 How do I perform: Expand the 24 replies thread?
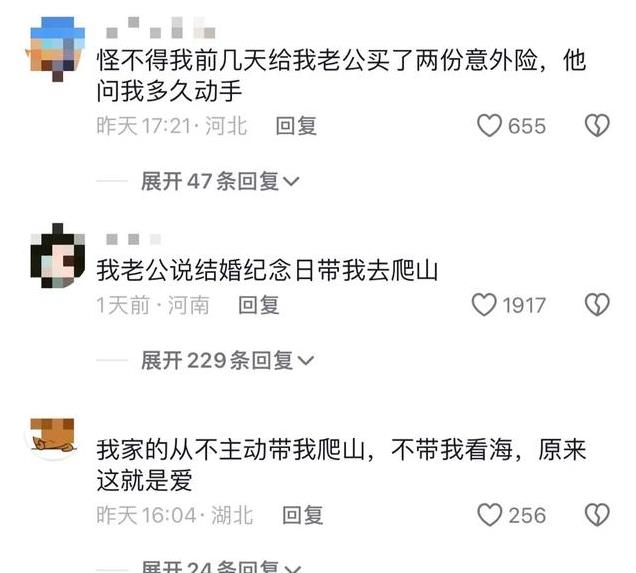coord(221,567)
